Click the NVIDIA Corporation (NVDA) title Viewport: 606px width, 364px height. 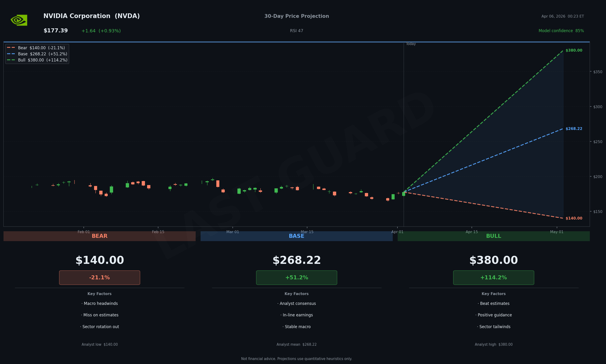click(x=91, y=16)
